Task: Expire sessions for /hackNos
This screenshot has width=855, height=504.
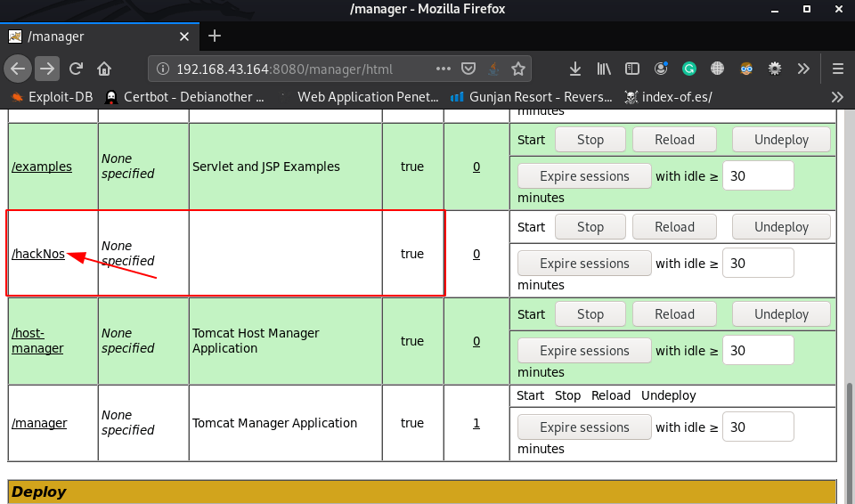Action: pyautogui.click(x=584, y=264)
